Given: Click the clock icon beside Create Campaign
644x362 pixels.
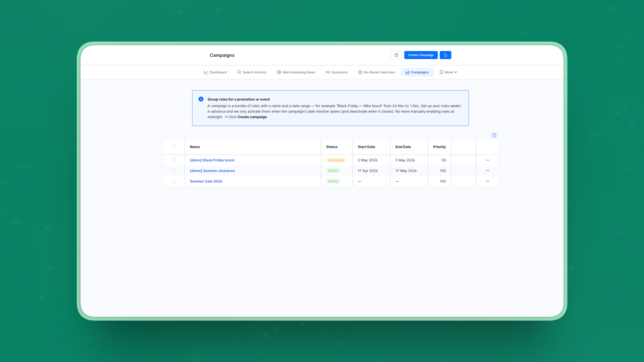Looking at the screenshot, I should click(x=396, y=55).
